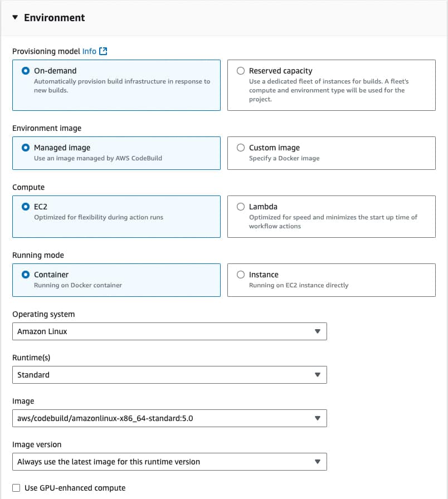
Task: Choose the Custom image option
Action: 241,148
